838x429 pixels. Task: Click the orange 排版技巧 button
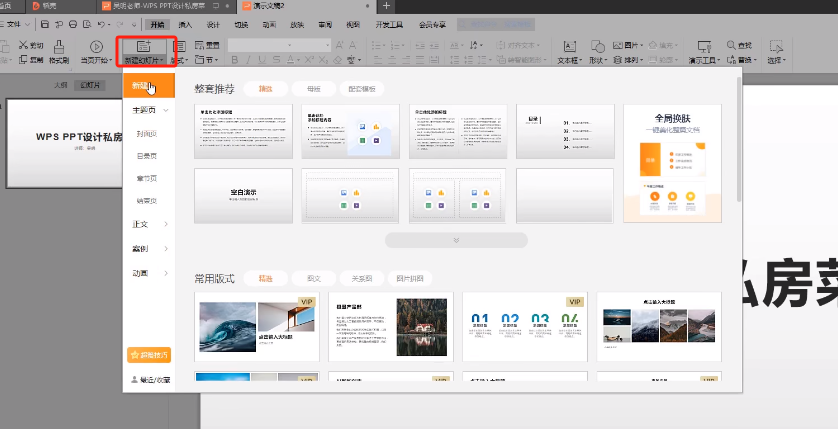[x=148, y=355]
